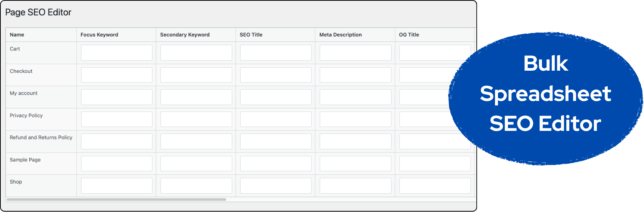Select the Shop row name

tap(16, 182)
